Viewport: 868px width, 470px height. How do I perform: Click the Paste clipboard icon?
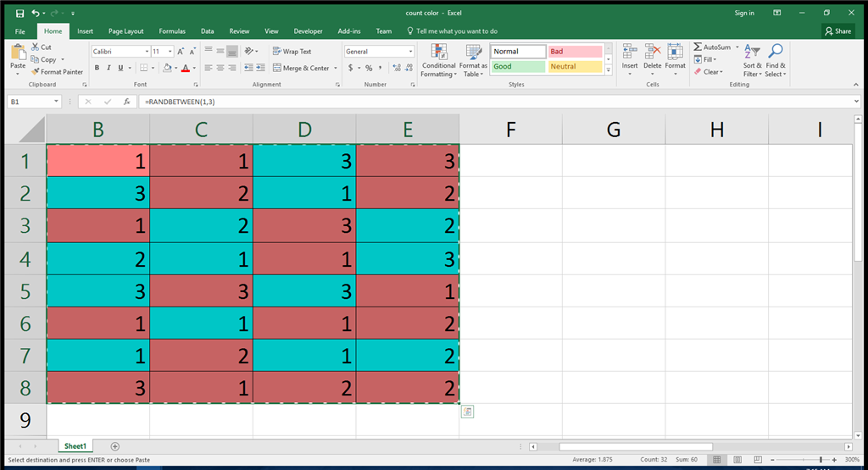point(18,53)
